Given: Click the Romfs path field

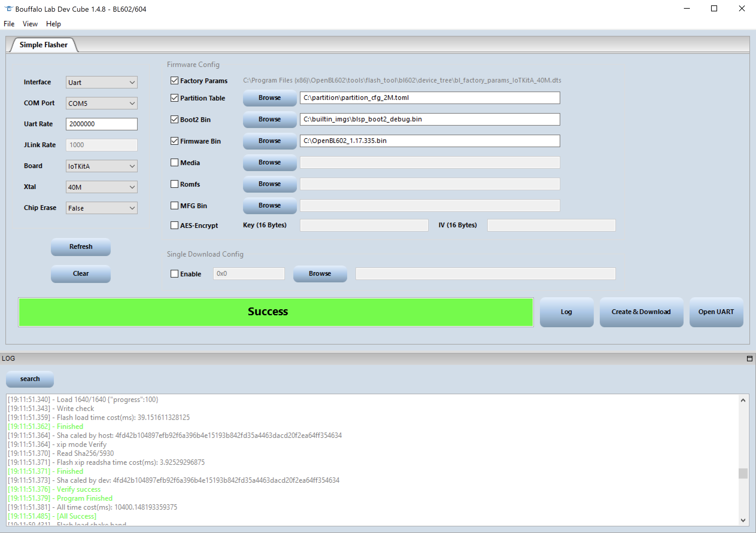Looking at the screenshot, I should [430, 184].
